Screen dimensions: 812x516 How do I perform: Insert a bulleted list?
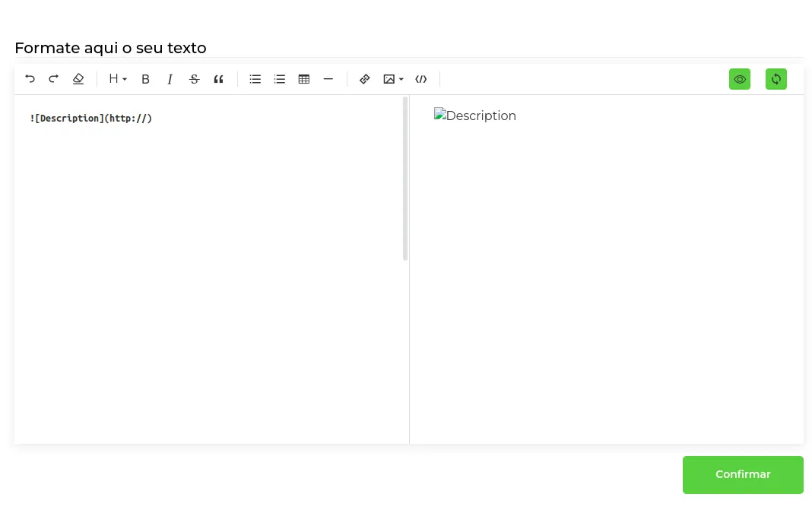255,79
